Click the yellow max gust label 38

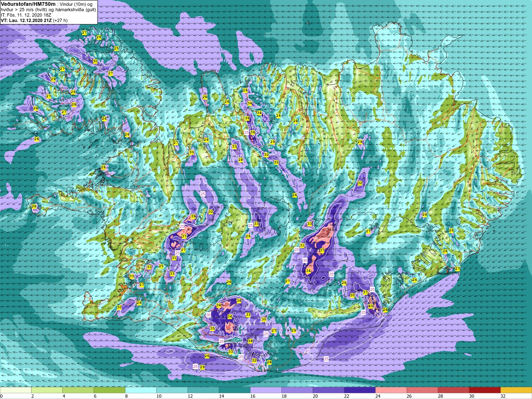tap(219, 305)
